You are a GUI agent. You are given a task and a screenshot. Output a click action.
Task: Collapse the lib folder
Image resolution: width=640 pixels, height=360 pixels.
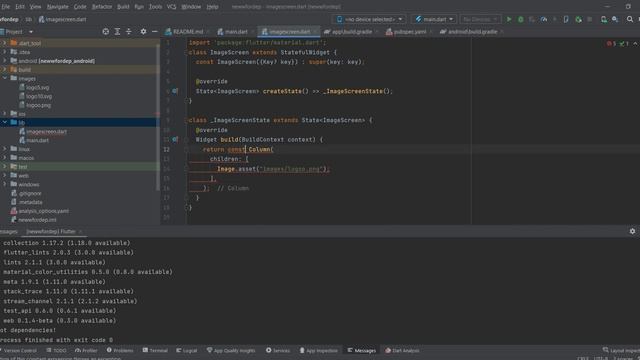[4, 122]
